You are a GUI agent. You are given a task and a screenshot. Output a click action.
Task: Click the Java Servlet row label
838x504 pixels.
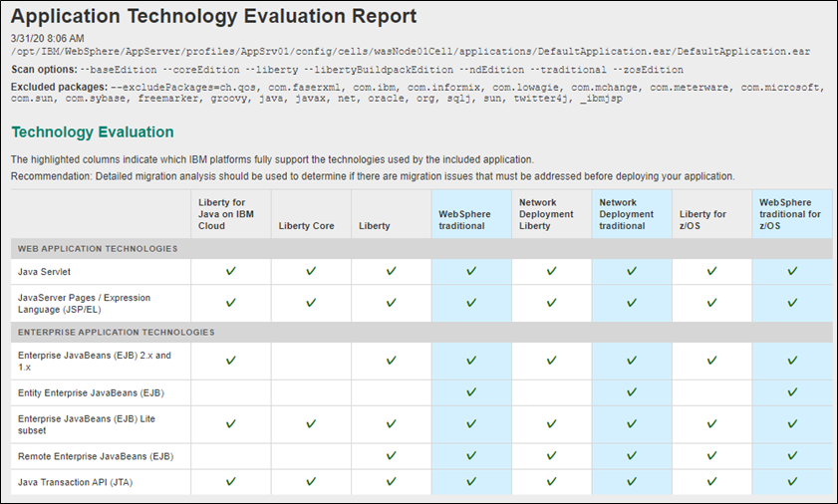(x=45, y=272)
